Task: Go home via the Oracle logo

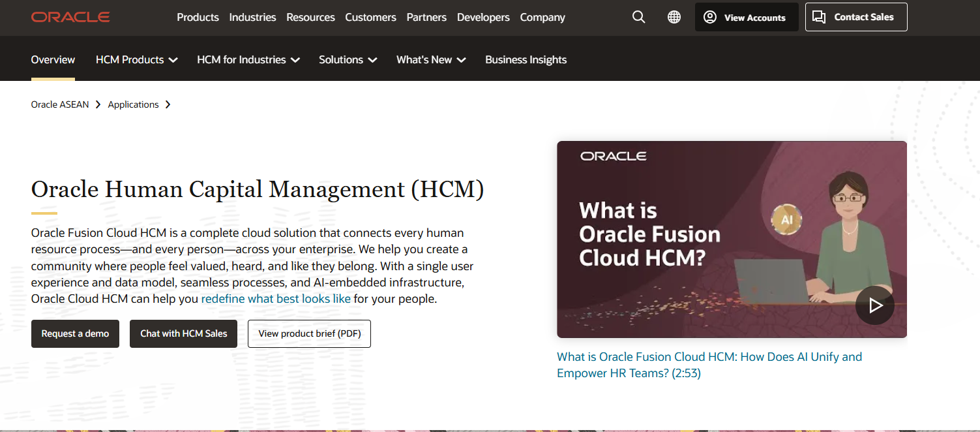Action: click(x=70, y=17)
